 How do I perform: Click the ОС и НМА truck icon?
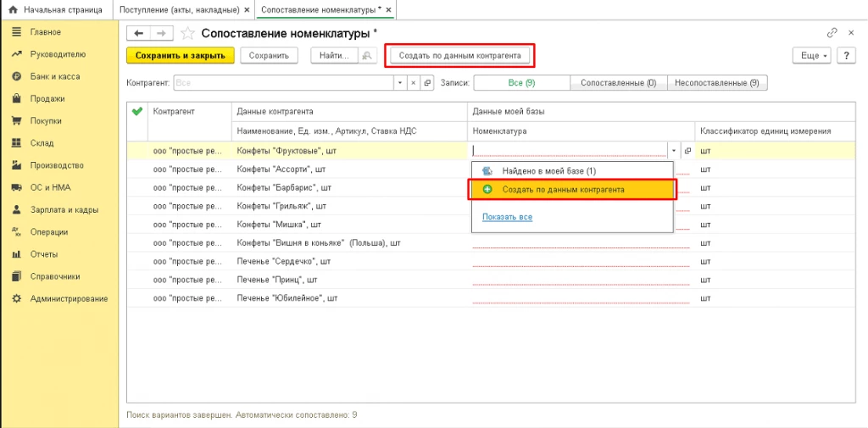[17, 187]
